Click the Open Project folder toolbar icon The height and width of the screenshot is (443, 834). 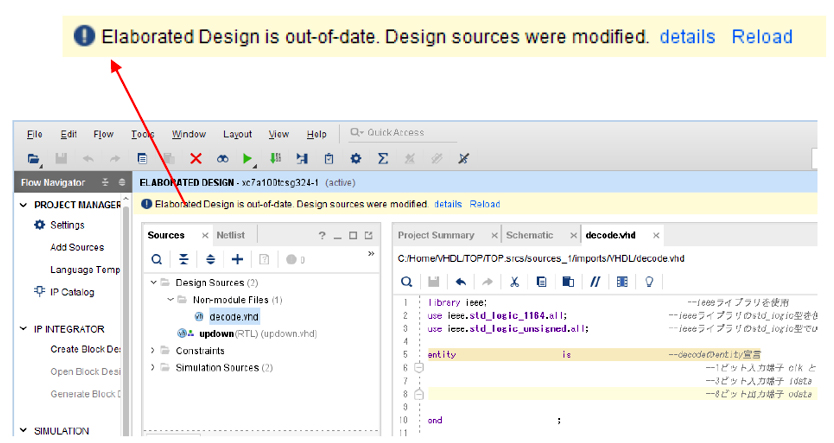coord(34,158)
